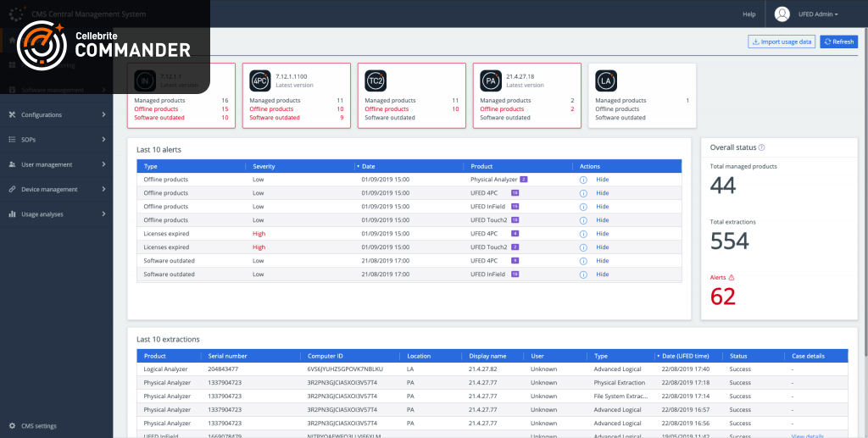This screenshot has height=438, width=868.
Task: Hide the UFED 4PC licenses expired alert
Action: tap(603, 234)
